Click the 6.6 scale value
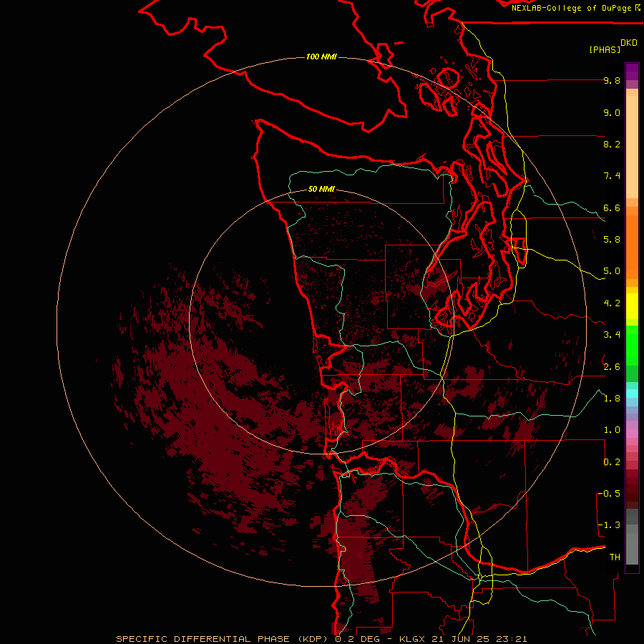 (x=612, y=208)
